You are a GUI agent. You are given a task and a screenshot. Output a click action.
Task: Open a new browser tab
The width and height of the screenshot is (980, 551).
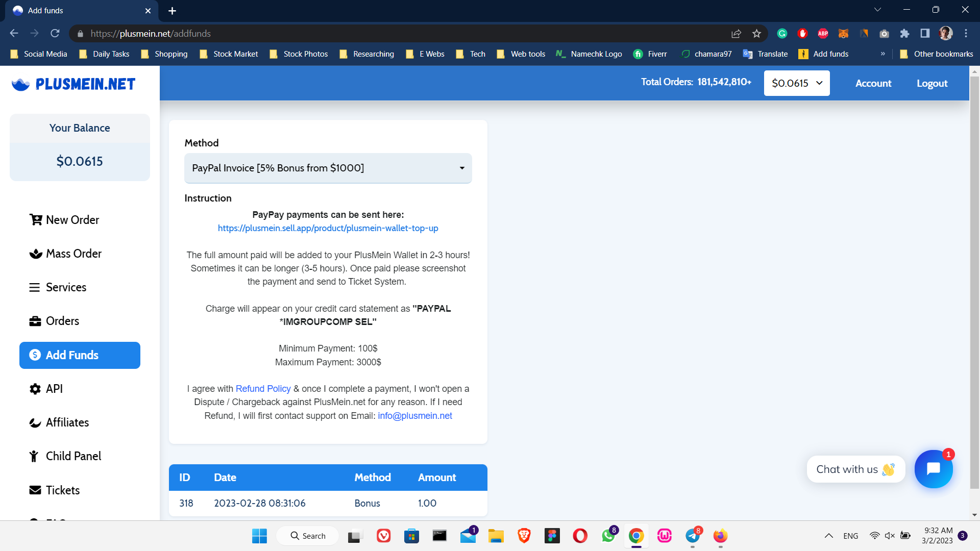172,11
